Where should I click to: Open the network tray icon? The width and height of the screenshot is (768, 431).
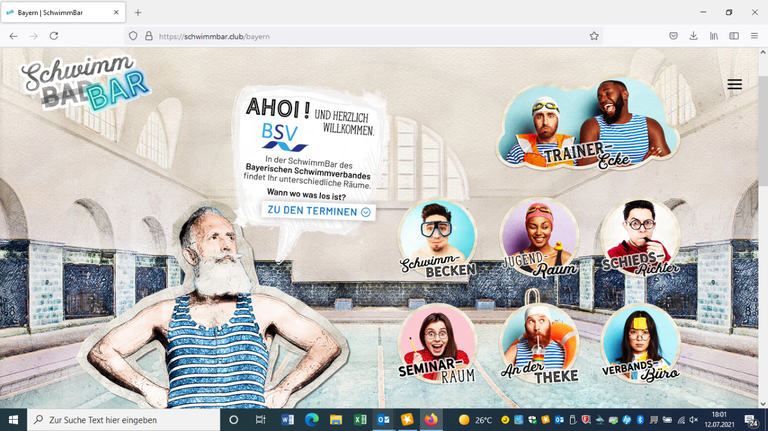681,420
